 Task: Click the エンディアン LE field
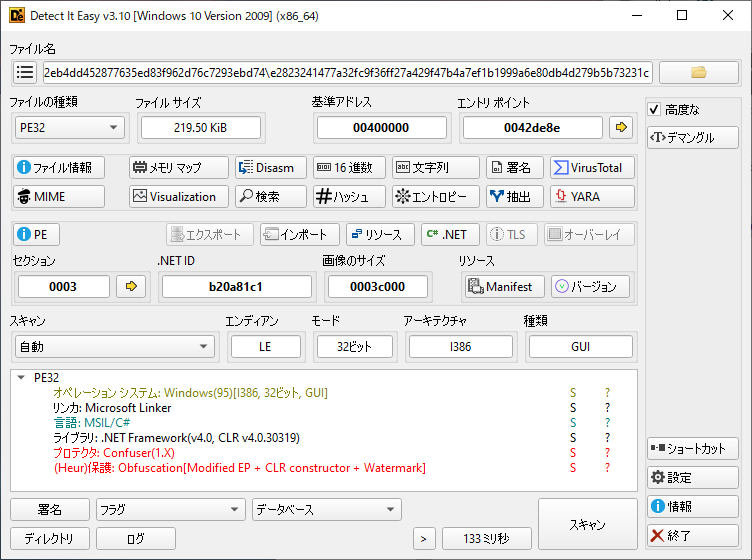coord(266,346)
